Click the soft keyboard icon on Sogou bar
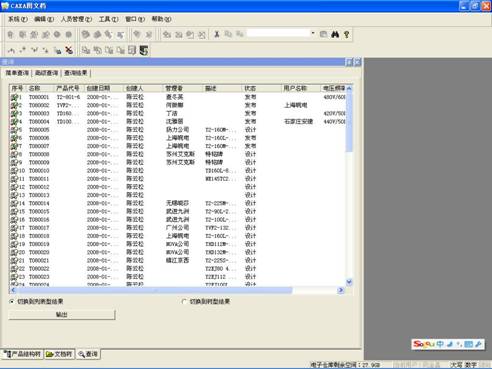492x369 pixels. tap(469, 344)
